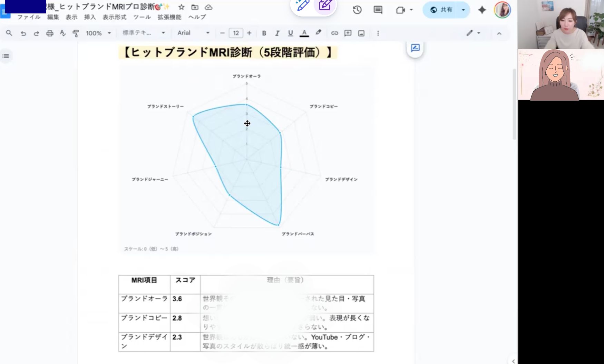Click the text color icon
Image resolution: width=604 pixels, height=364 pixels.
304,33
